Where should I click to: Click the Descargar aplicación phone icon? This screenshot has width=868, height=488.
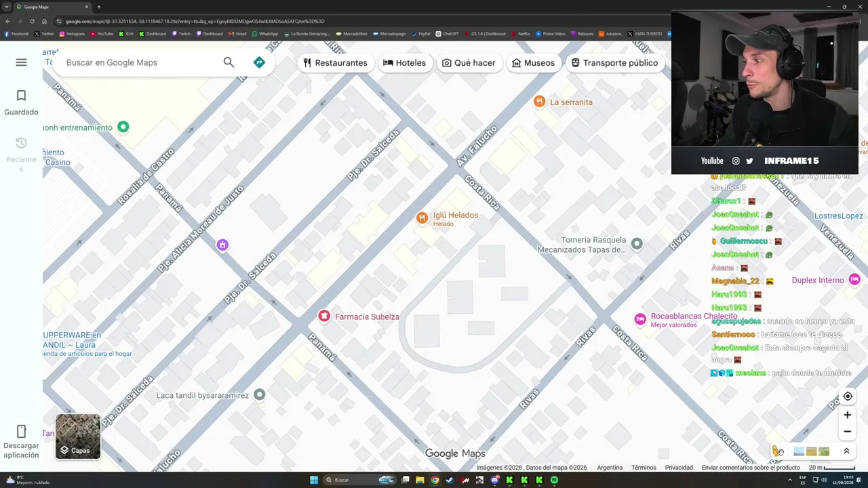tap(21, 432)
